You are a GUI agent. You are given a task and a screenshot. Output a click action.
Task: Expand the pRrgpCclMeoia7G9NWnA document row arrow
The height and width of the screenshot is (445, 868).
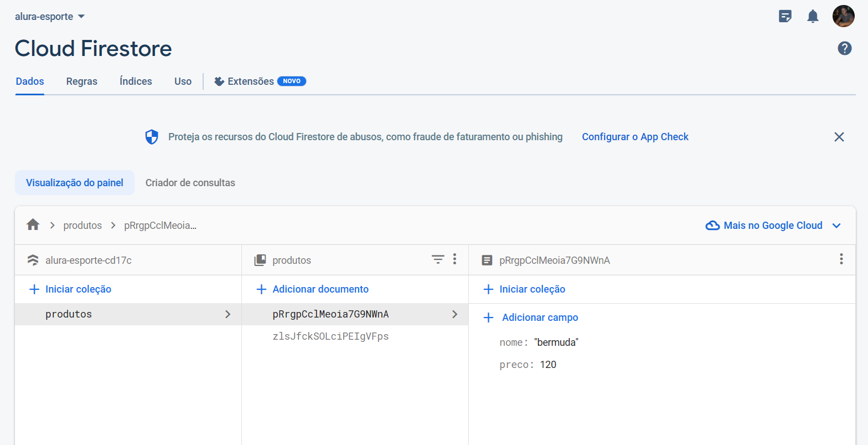click(x=454, y=314)
